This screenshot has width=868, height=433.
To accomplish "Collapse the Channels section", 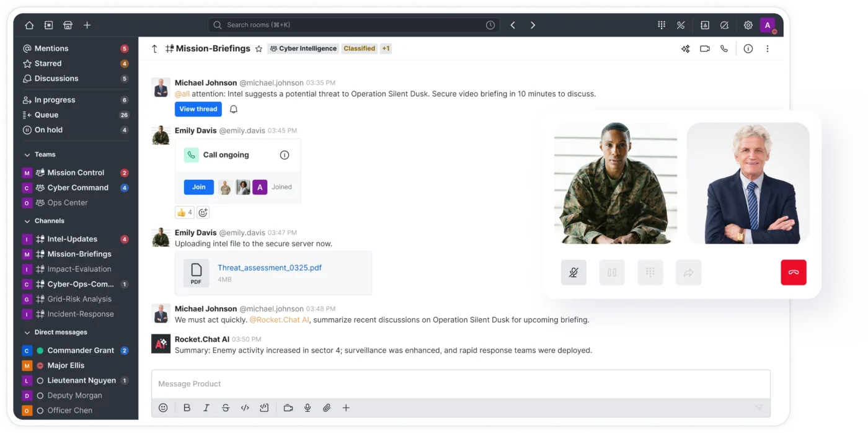I will [27, 221].
